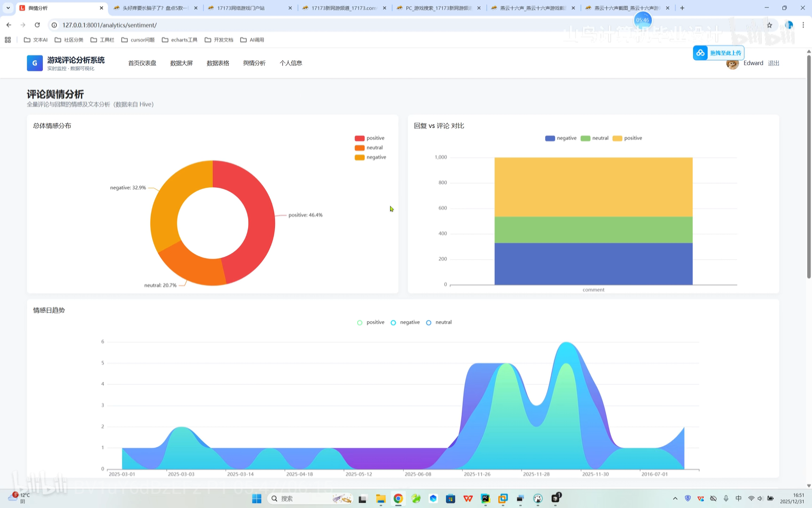Disable the neutral series in 情感日趋势 legend
Screen dimensions: 812x508
tap(438, 322)
